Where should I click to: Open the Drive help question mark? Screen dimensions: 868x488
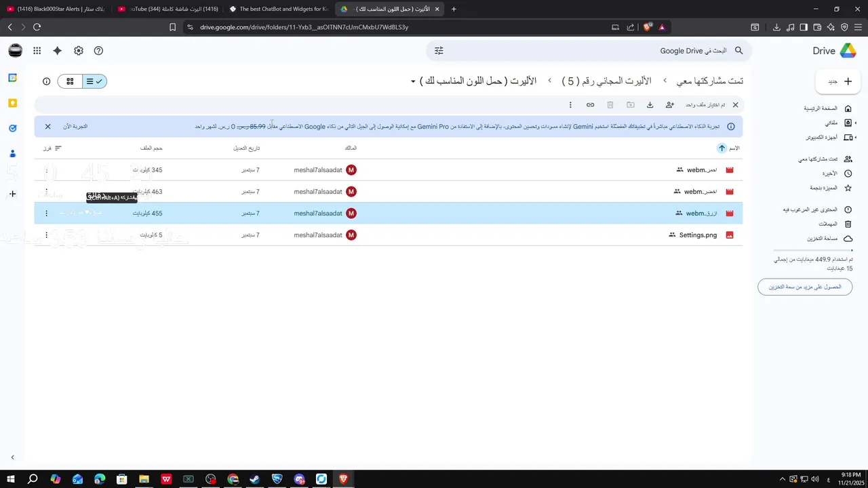(x=99, y=51)
